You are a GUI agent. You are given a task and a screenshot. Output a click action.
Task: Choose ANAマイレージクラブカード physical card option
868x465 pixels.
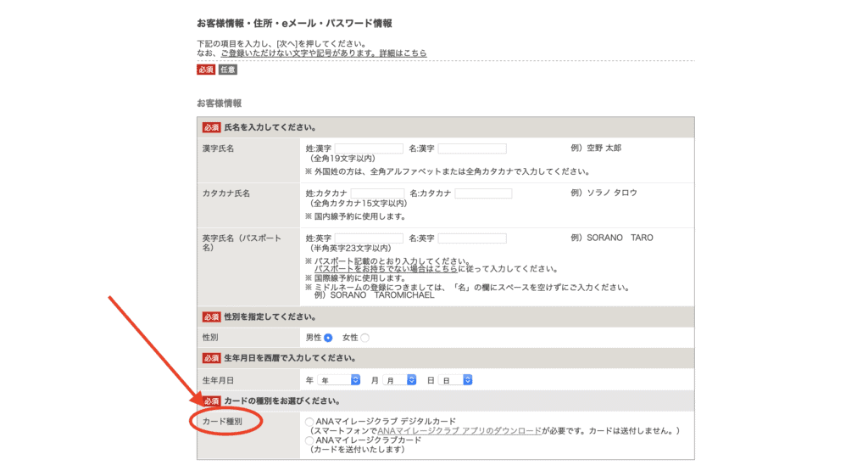point(309,441)
